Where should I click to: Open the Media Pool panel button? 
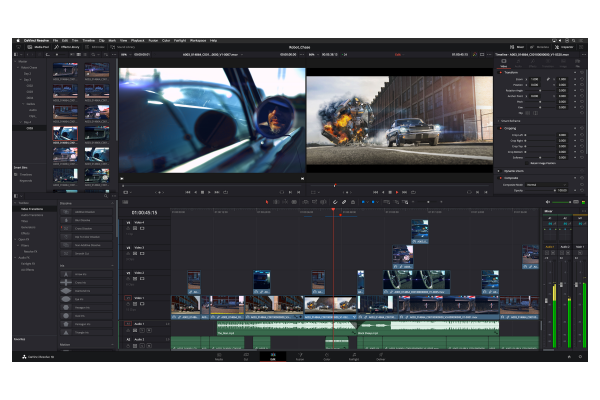[x=39, y=47]
